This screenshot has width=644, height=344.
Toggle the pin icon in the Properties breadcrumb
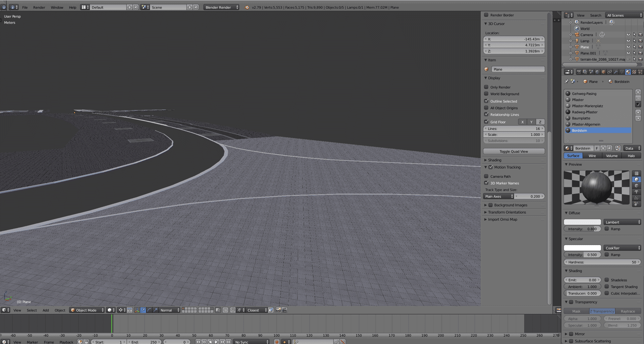567,82
